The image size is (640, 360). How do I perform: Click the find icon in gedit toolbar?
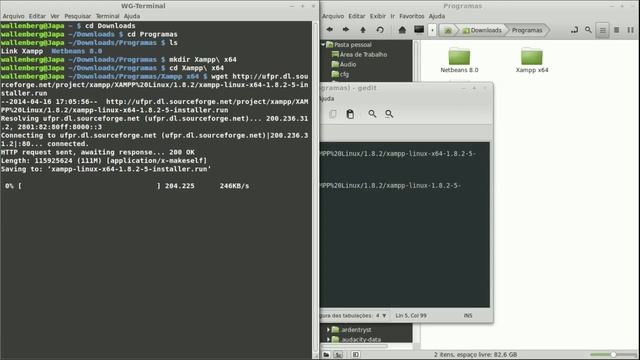372,114
